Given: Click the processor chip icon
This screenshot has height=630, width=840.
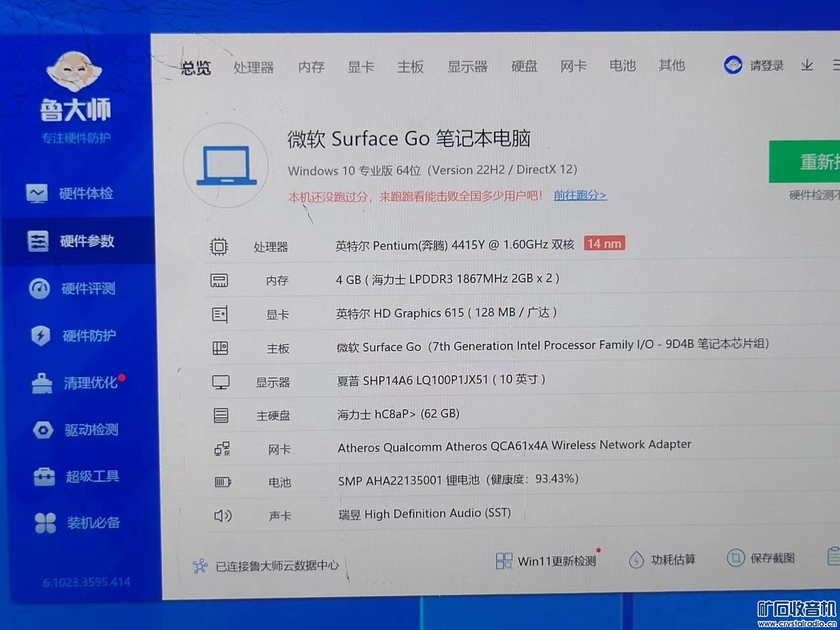Looking at the screenshot, I should click(219, 246).
